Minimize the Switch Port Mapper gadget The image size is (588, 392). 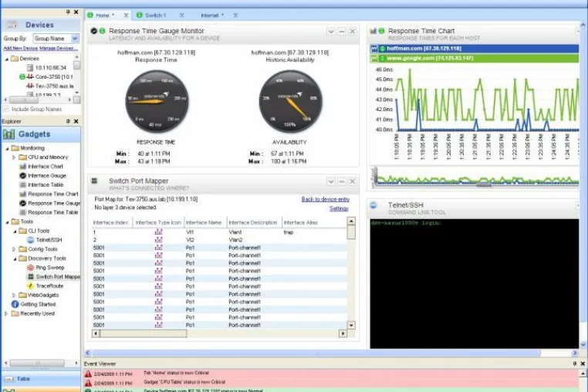pos(342,181)
